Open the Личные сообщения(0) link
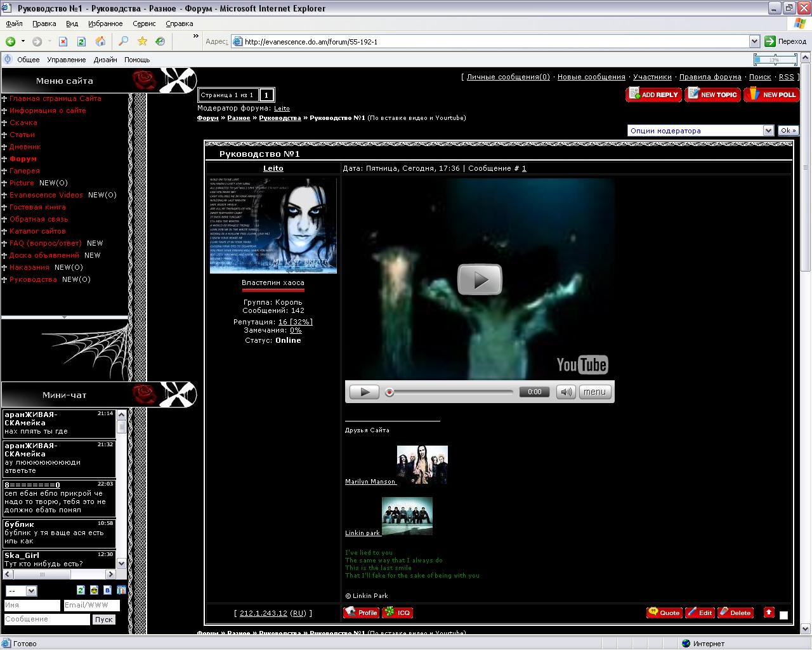This screenshot has height=650, width=812. point(508,77)
